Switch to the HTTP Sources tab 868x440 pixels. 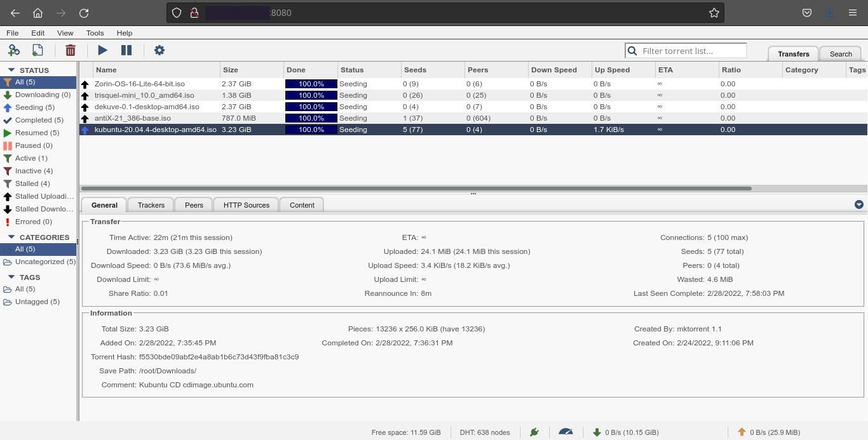(x=247, y=205)
